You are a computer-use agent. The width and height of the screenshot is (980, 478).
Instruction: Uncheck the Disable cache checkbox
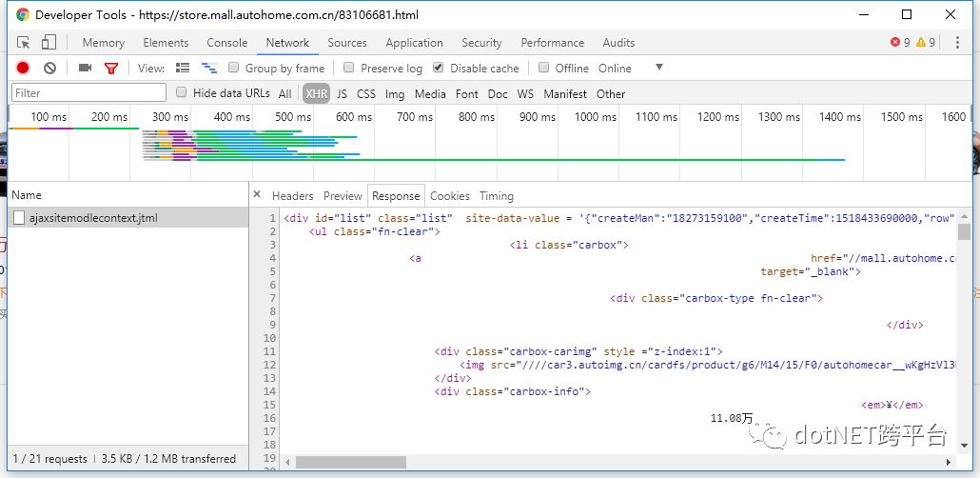coord(438,68)
